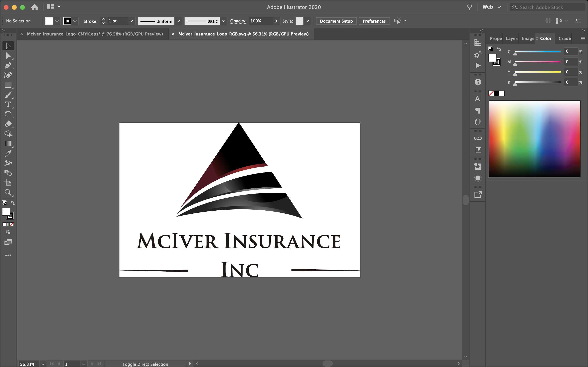Select the Eraser tool
This screenshot has height=367, width=588.
(8, 124)
